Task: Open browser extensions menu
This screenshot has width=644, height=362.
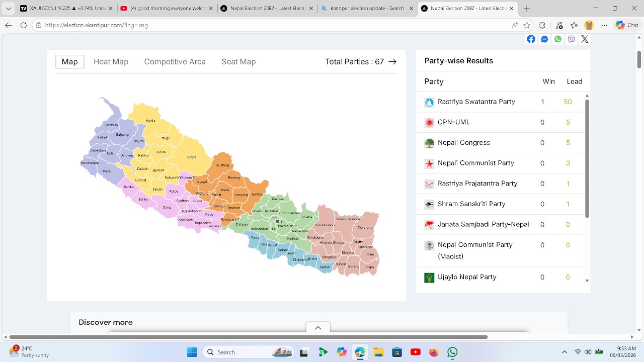Action: (x=542, y=25)
